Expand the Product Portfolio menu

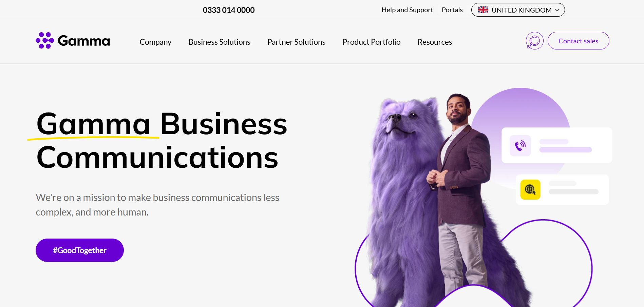[x=371, y=42]
